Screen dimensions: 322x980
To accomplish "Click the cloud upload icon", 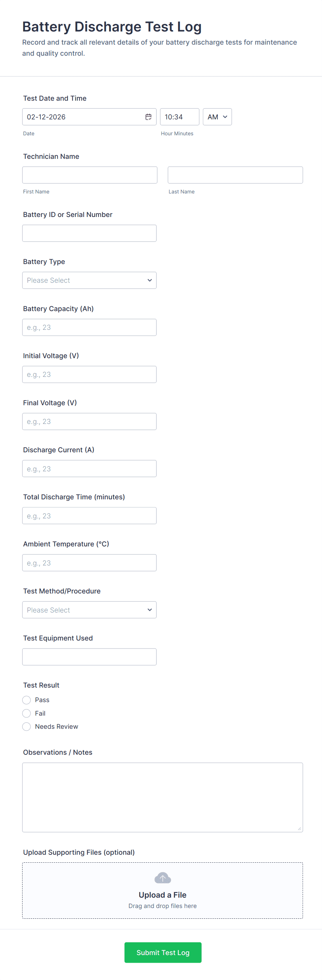I will tap(162, 878).
